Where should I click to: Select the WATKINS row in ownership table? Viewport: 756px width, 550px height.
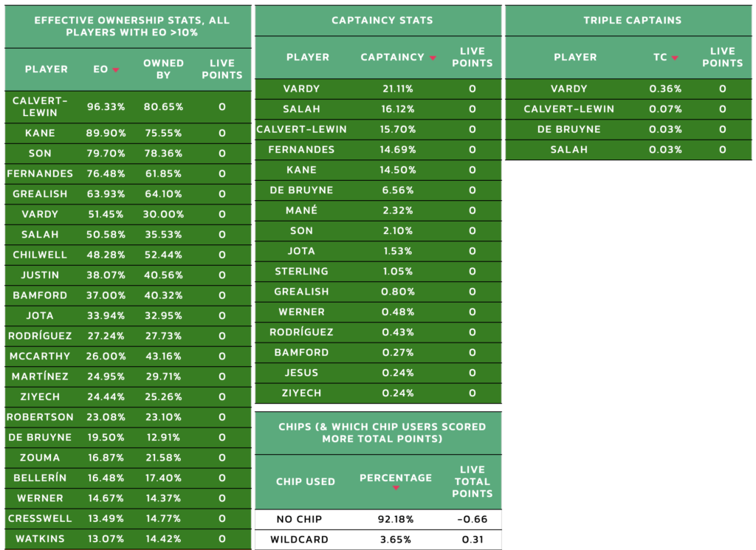(128, 538)
